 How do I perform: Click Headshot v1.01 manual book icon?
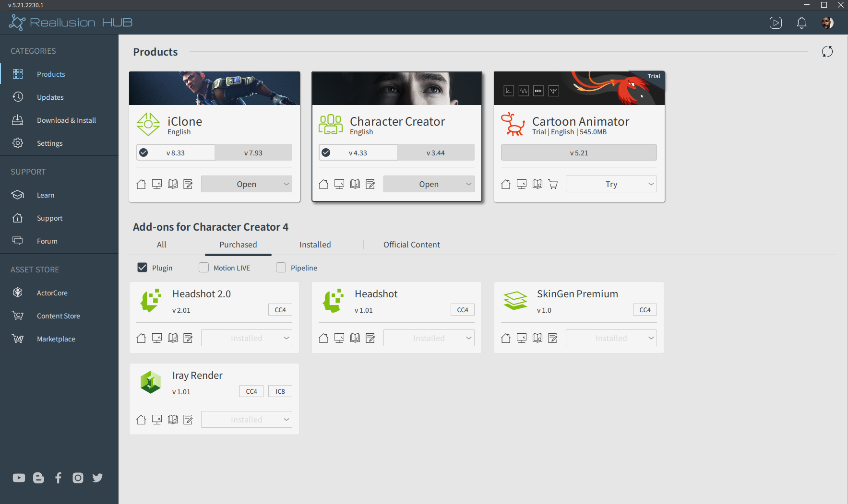[355, 338]
